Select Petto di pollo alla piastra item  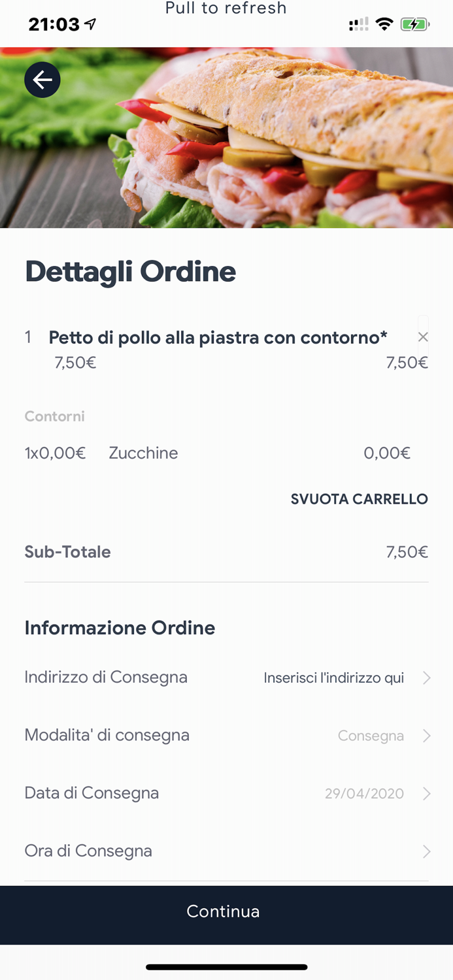point(218,336)
